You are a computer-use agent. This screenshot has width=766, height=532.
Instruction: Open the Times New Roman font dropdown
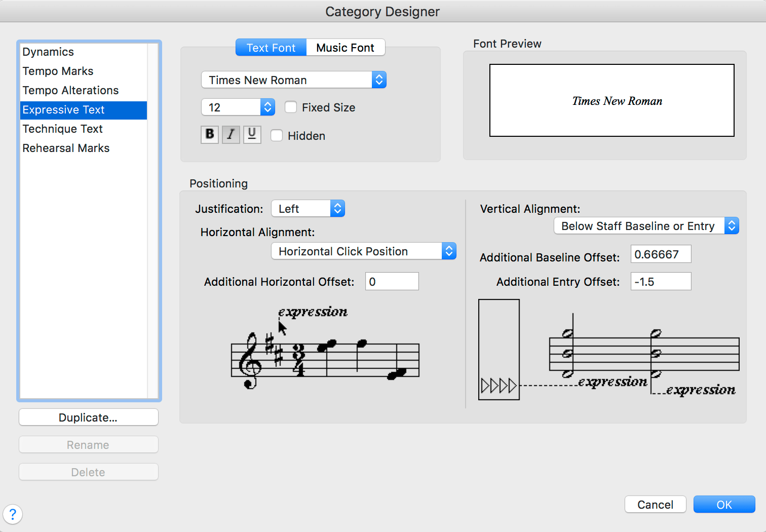[x=379, y=80]
